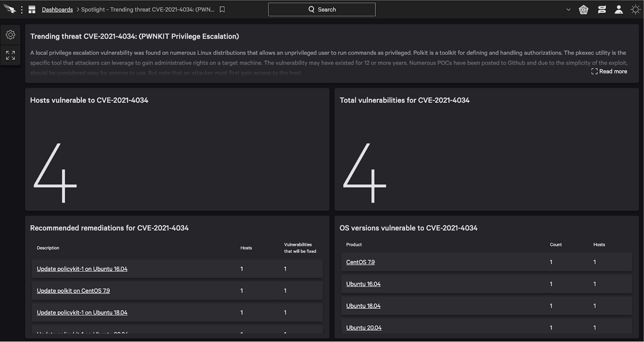This screenshot has width=644, height=342.
Task: Open the Ubuntu 18.04 product link
Action: 363,306
